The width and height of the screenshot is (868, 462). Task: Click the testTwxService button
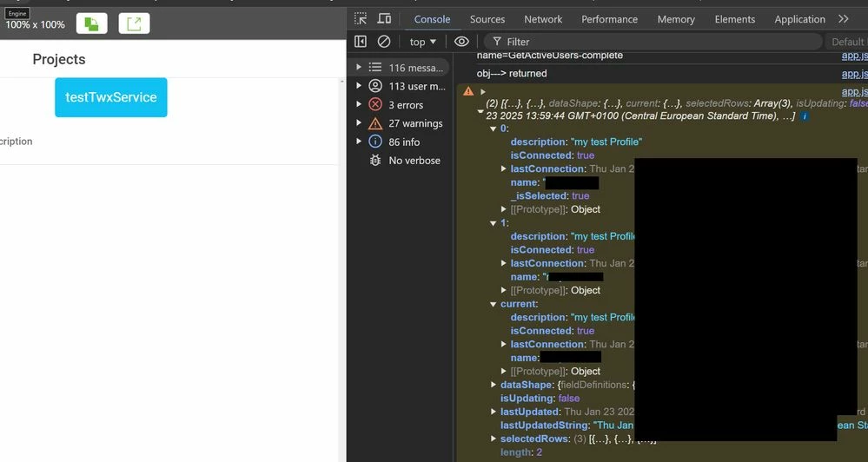tap(110, 97)
